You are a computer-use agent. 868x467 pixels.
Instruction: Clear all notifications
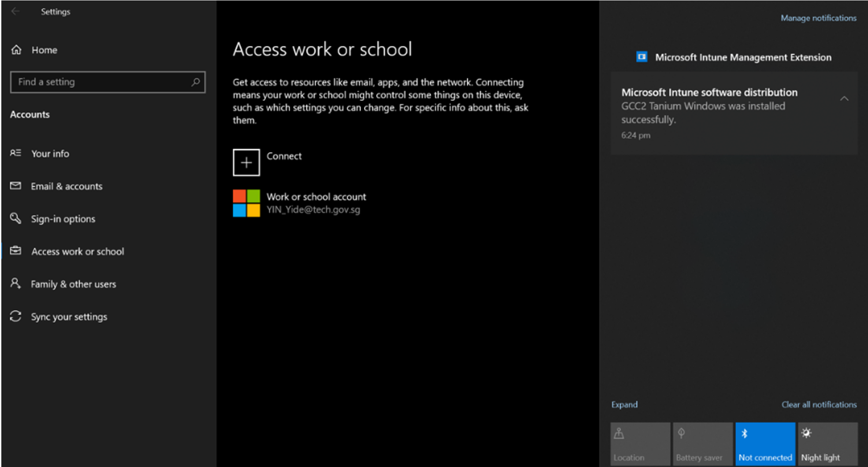(819, 404)
